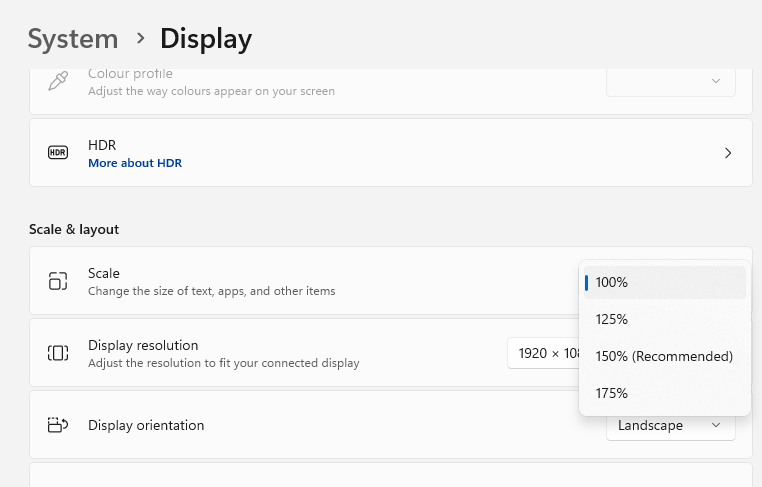Screen dimensions: 762x487
Task: Click the Display orientation icon
Action: (58, 425)
